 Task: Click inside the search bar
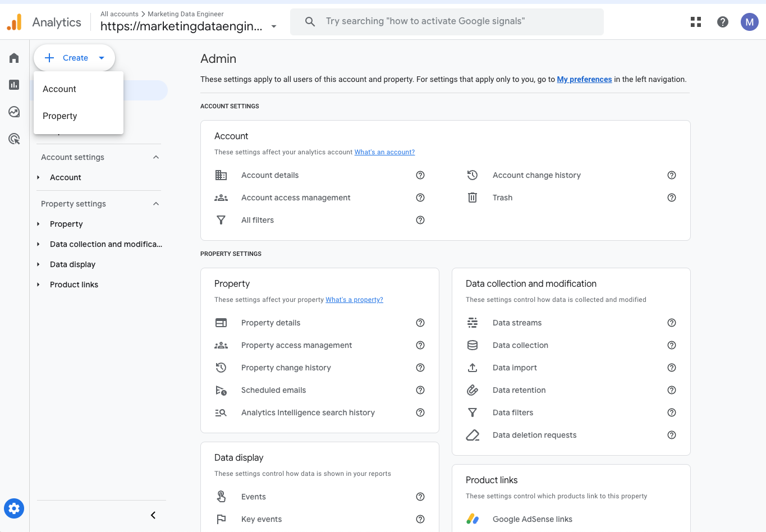446,22
